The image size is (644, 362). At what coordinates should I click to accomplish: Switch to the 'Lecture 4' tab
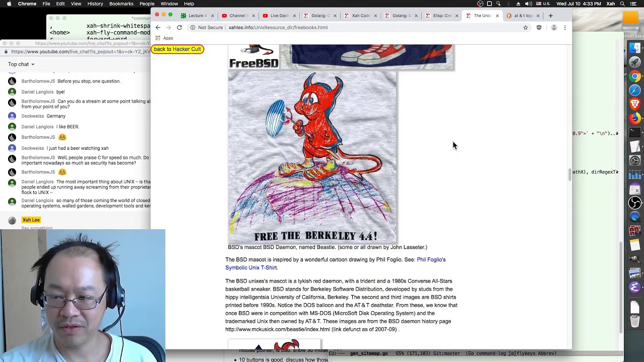click(x=197, y=16)
